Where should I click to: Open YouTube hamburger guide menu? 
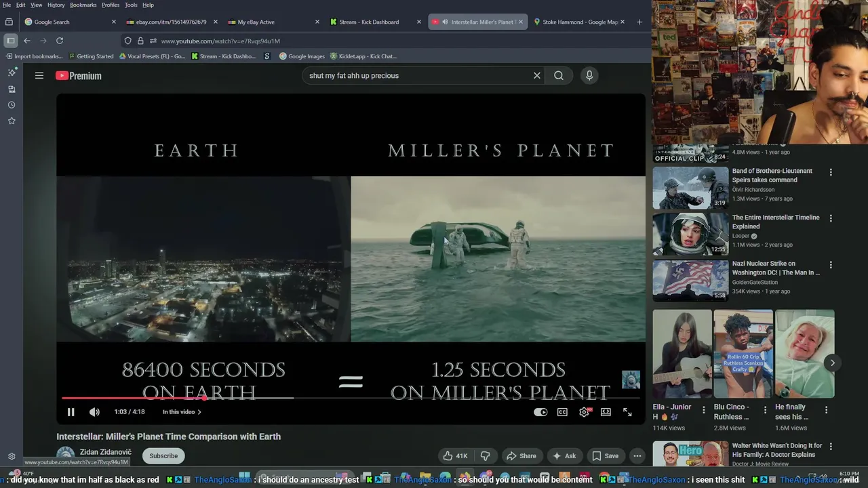pos(39,76)
